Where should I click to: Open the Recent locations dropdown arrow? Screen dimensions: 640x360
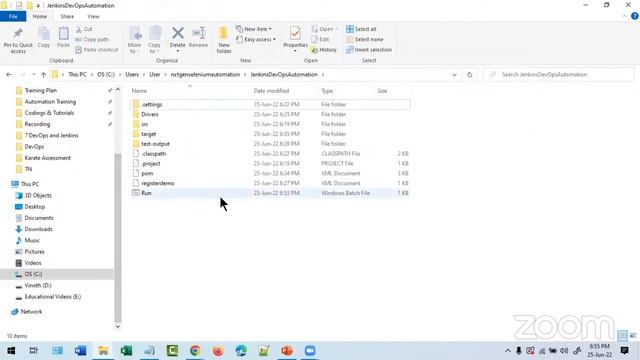33,75
